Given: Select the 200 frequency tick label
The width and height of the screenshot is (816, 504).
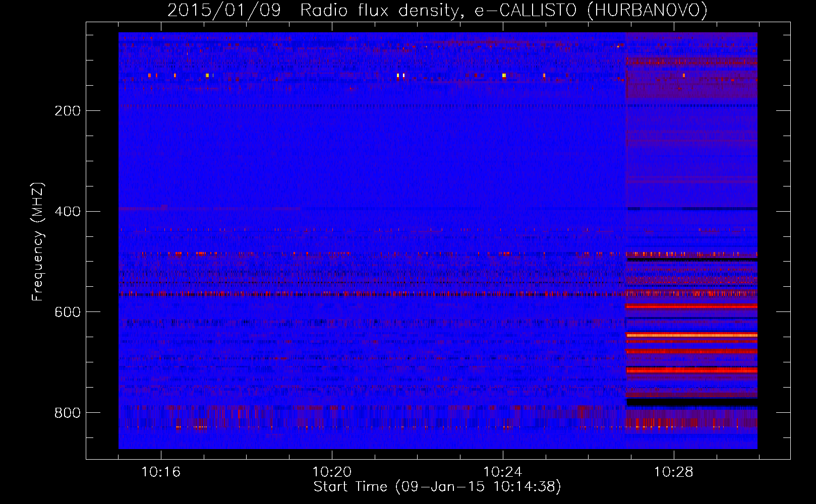Looking at the screenshot, I should [x=68, y=111].
